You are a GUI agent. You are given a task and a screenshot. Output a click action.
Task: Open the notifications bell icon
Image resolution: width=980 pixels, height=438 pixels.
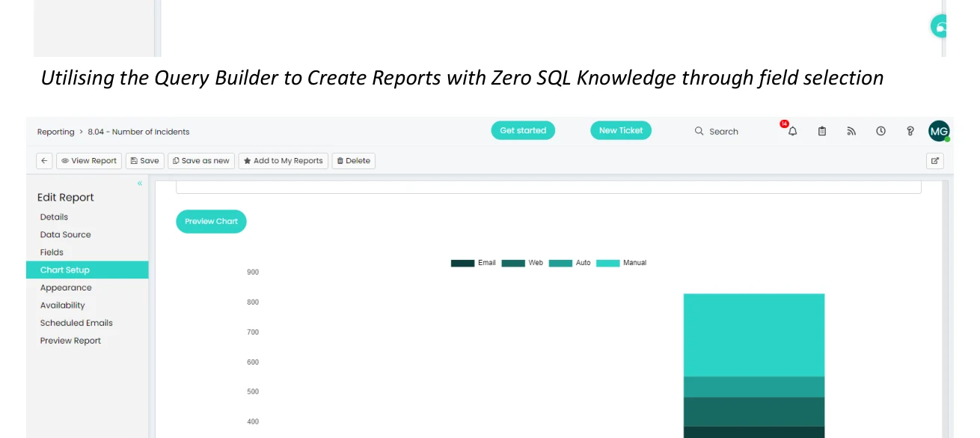pyautogui.click(x=792, y=131)
